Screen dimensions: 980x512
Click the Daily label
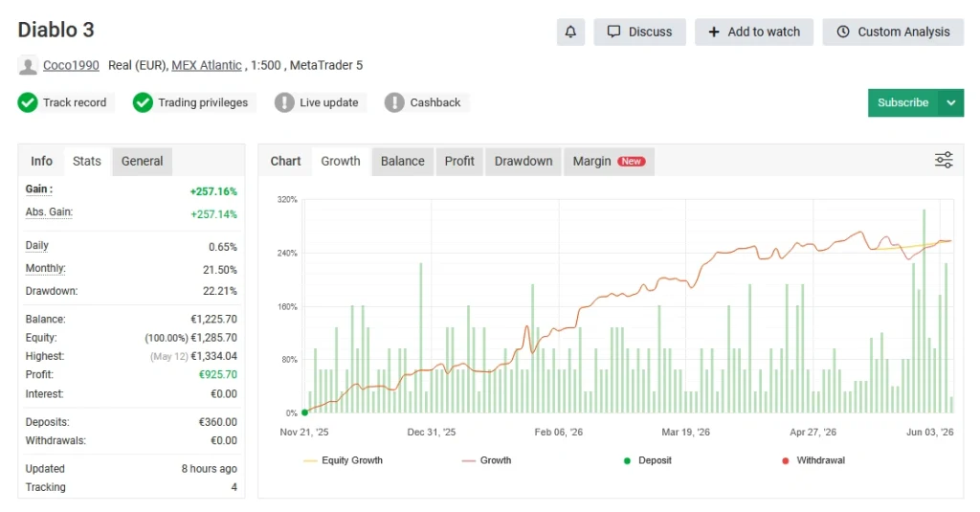[x=37, y=246]
